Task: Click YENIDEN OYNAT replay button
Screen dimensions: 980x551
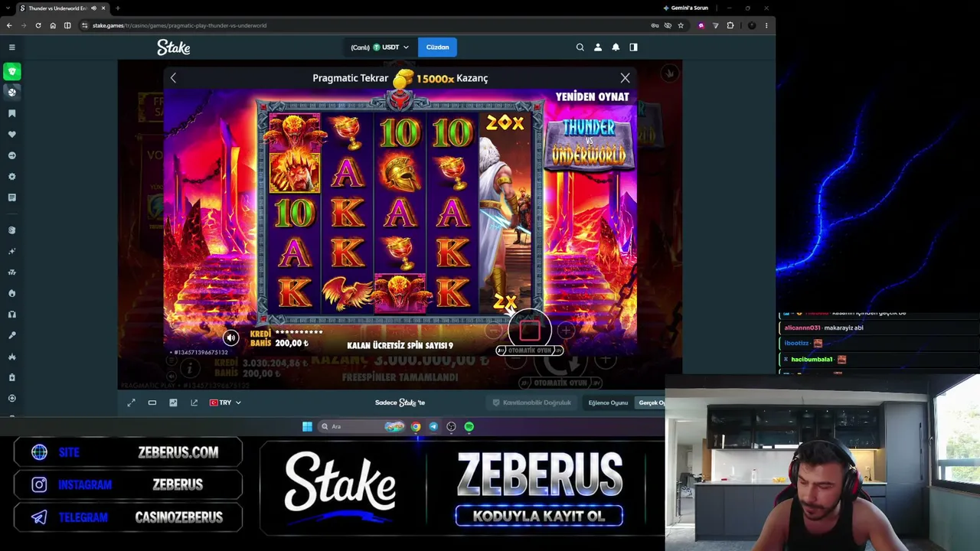Action: 592,97
